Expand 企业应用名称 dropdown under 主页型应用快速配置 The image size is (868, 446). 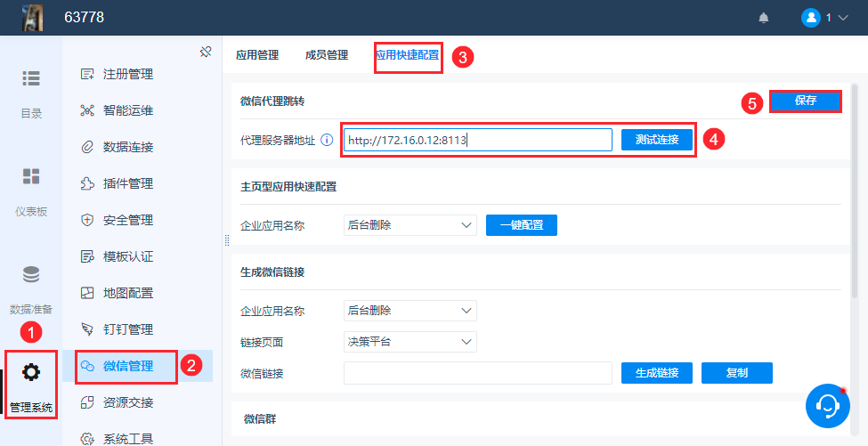pyautogui.click(x=410, y=225)
